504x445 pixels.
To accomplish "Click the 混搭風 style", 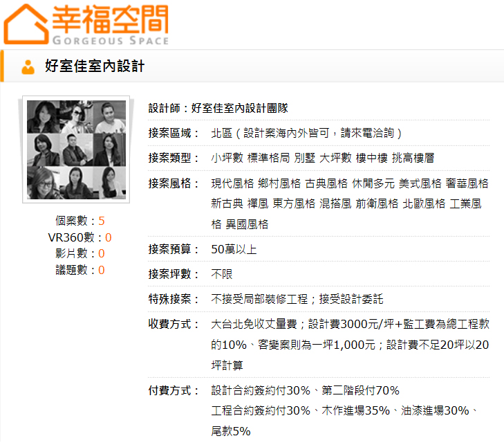I will (x=335, y=203).
